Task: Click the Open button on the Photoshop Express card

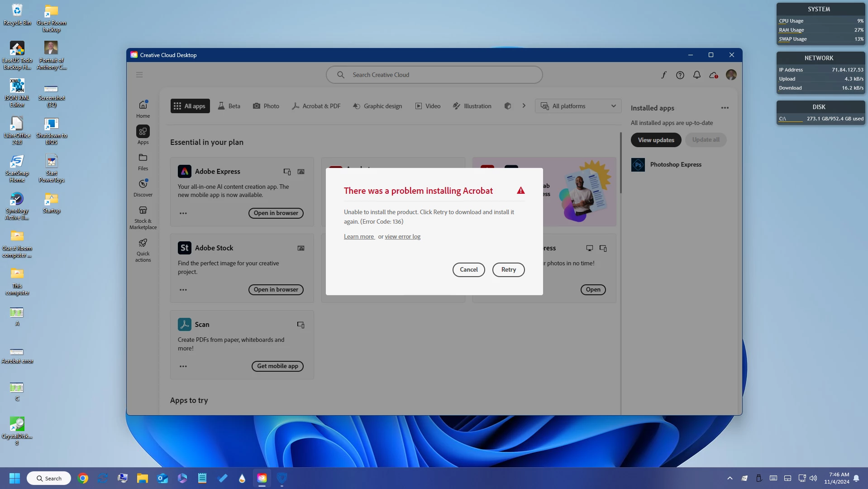Action: (x=593, y=289)
